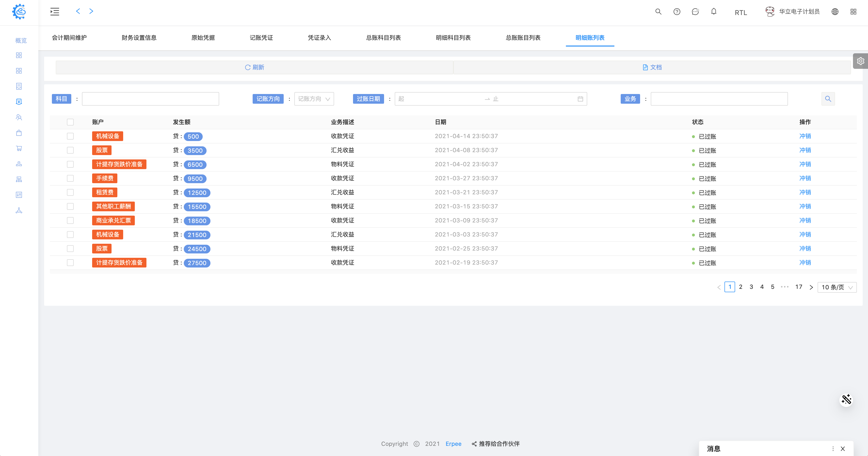Open the settings gear on right edge

coord(860,61)
